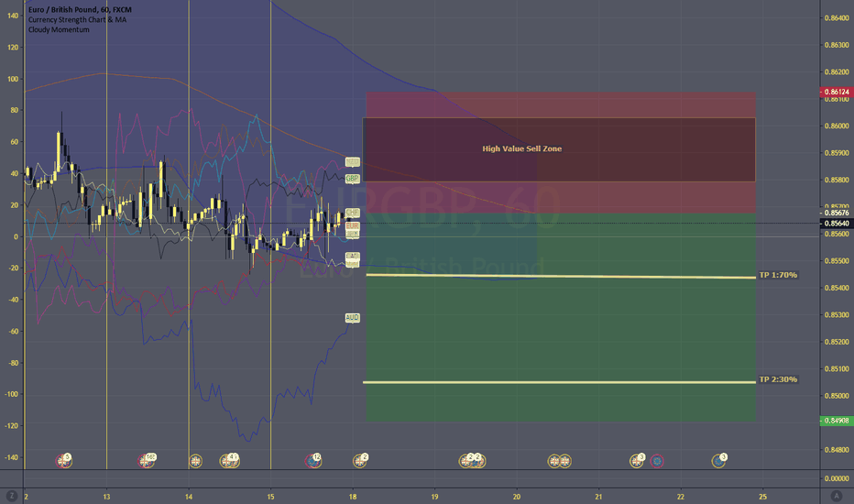Click the round icon at bottom-left corner
This screenshot has height=504, width=854.
tap(10, 495)
